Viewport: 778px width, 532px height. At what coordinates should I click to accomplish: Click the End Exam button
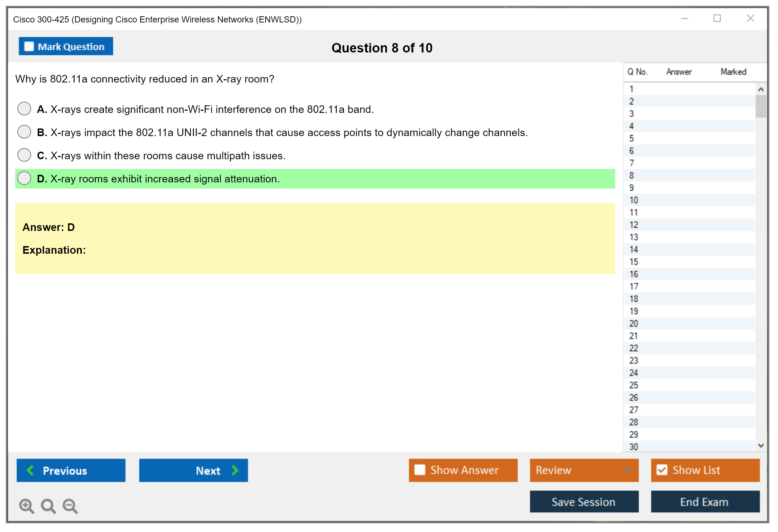[x=705, y=502]
